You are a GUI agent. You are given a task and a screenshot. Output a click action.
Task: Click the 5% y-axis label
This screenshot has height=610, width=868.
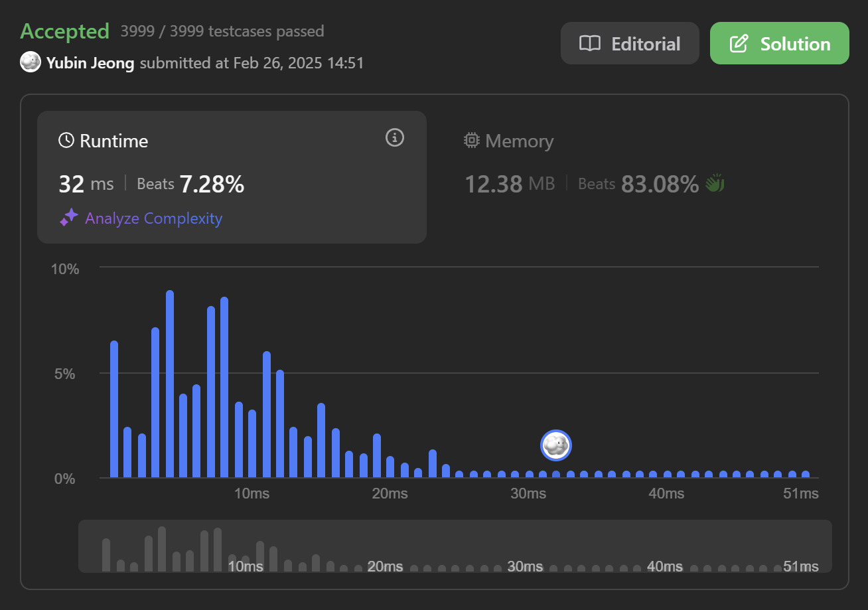point(64,374)
